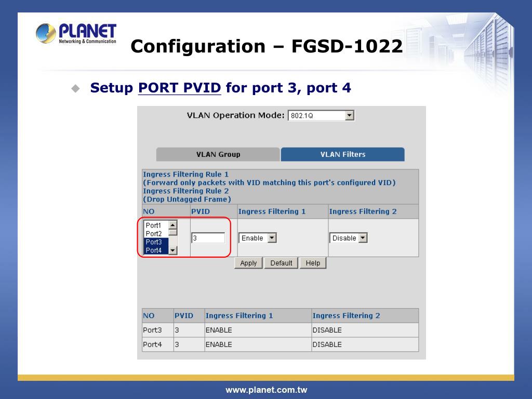The image size is (532, 399).
Task: Click the PLANET logo
Action: [x=76, y=33]
